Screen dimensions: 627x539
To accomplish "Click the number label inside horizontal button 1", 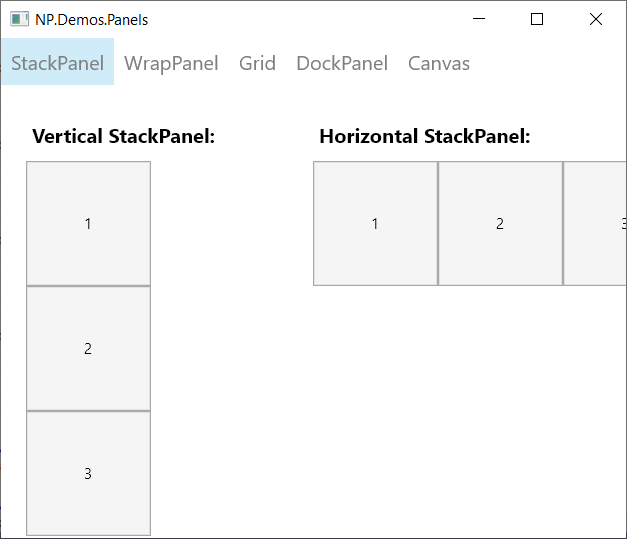I will point(375,224).
